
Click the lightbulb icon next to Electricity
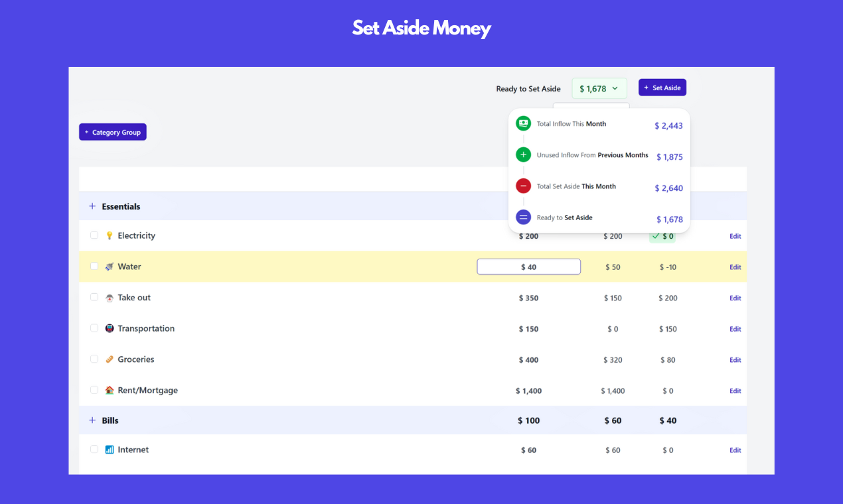pos(110,235)
